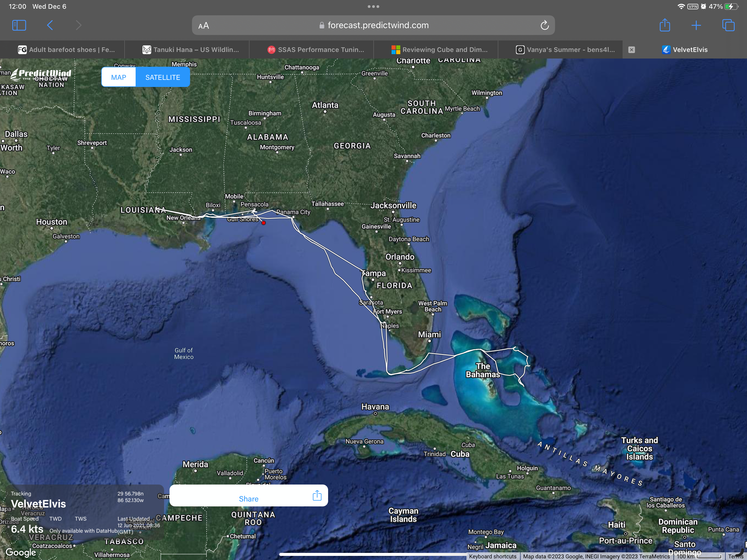Open the Reviewing Cube and Dim tab
The image size is (747, 560).
(440, 50)
